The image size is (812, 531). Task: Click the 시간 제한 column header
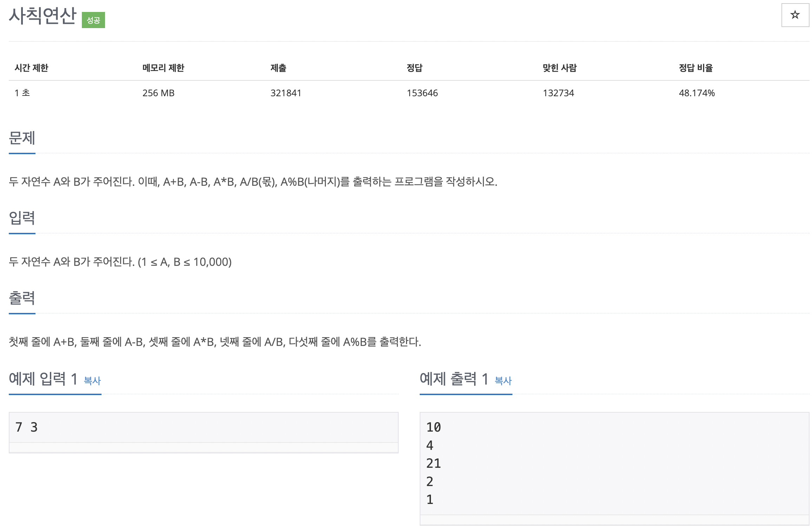pyautogui.click(x=31, y=68)
